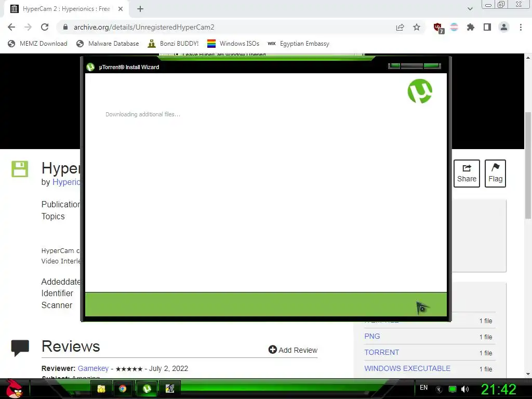The height and width of the screenshot is (399, 532).
Task: Show hidden tray icons arrow
Action: [439, 390]
